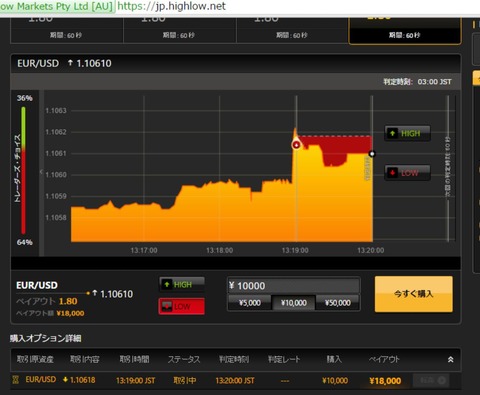Viewport: 480px width, 395px height.
Task: Click the white current price marker on chart
Action: tap(372, 154)
